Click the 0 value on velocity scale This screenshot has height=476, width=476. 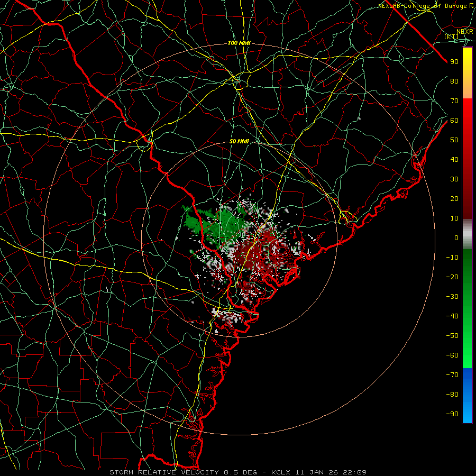[x=456, y=237]
